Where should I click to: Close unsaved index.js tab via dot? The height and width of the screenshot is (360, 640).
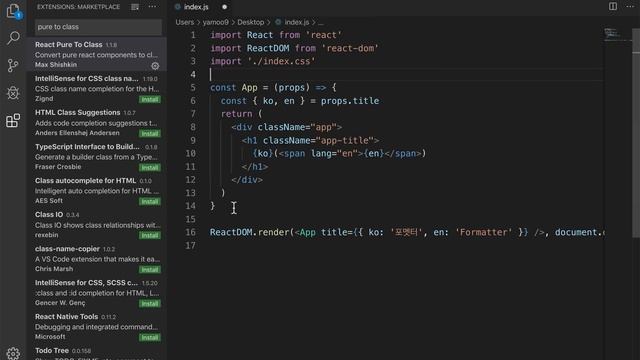click(224, 7)
